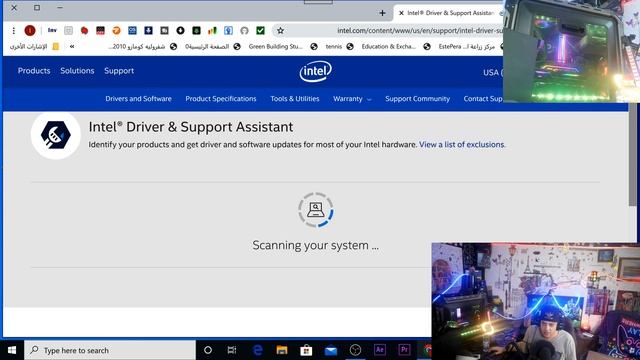Open the Chrome three-dot menu
Viewport: 640px width, 360px height.
(13, 31)
